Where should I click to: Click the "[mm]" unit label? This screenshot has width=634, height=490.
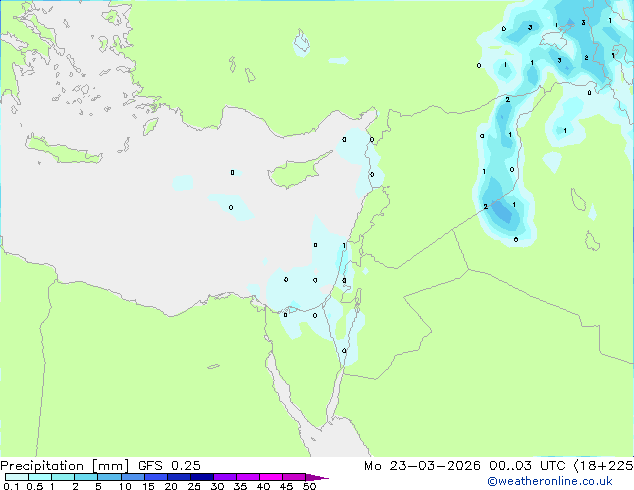(110, 466)
